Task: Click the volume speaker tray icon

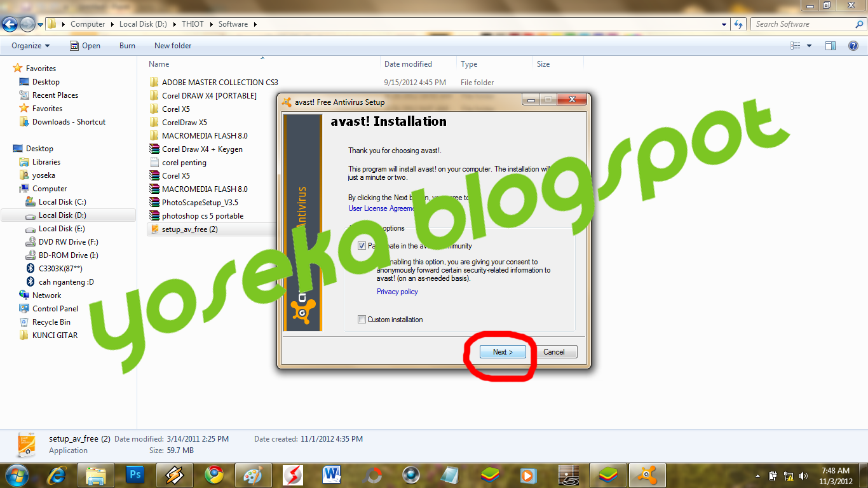Action: click(x=804, y=475)
